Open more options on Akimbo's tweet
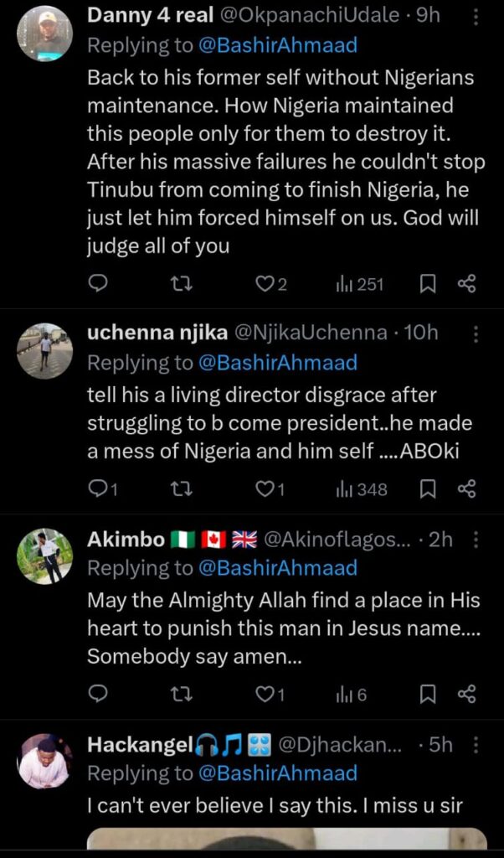504x858 pixels. [x=476, y=540]
